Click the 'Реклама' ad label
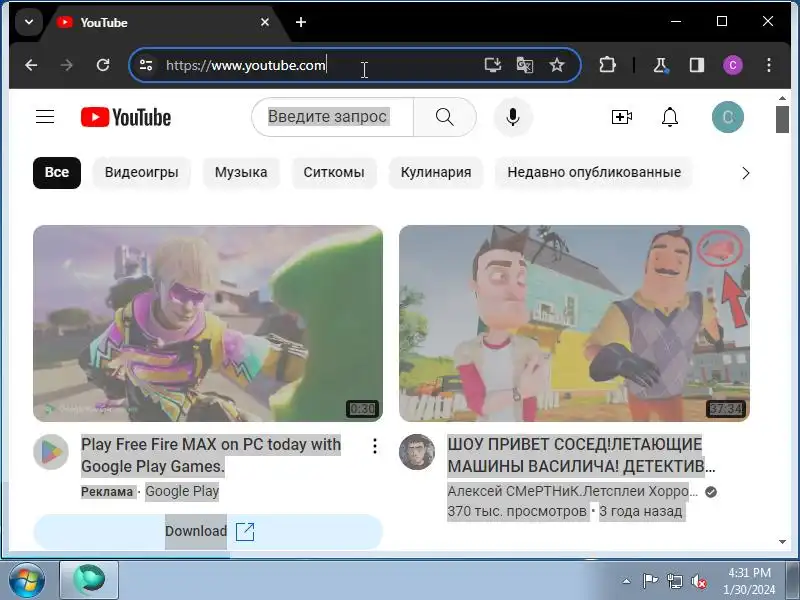 tap(107, 492)
